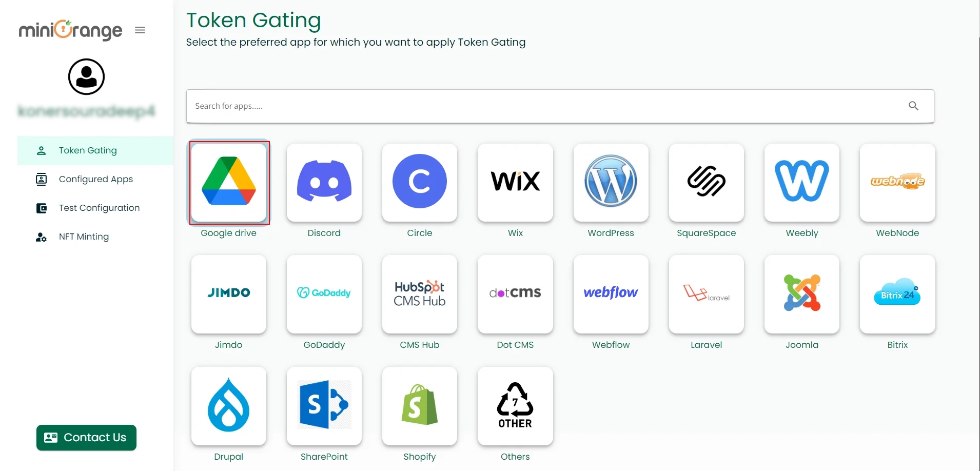Click the CMS Hub label text

point(420,345)
